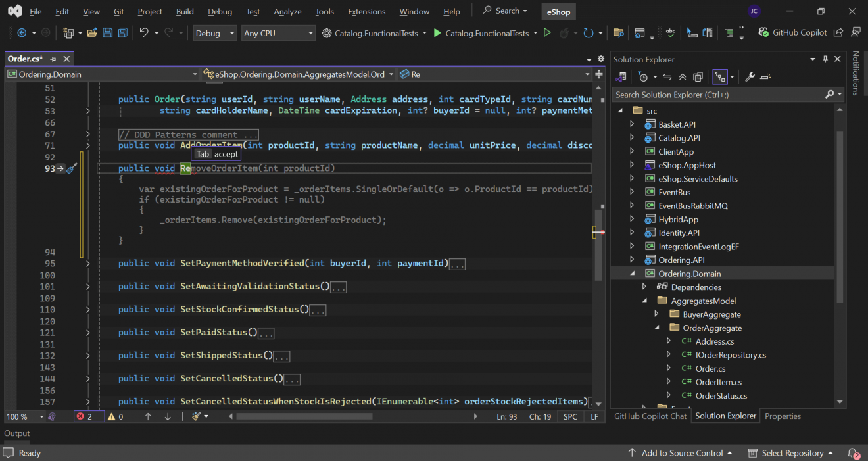Image resolution: width=868 pixels, height=461 pixels.
Task: Toggle word wrap indicator showing SPC
Action: pyautogui.click(x=569, y=416)
